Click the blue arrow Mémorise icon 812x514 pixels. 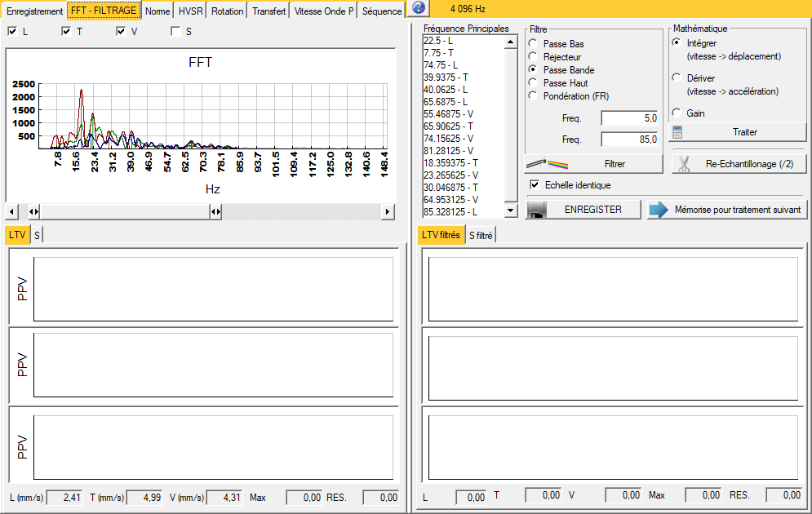[659, 210]
